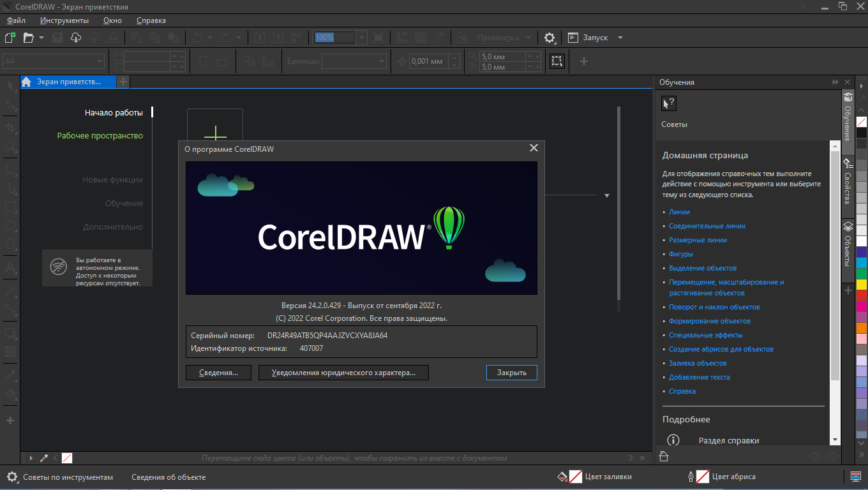Click the nudge distance 0,001 мм field
This screenshot has height=490, width=868.
coord(428,61)
